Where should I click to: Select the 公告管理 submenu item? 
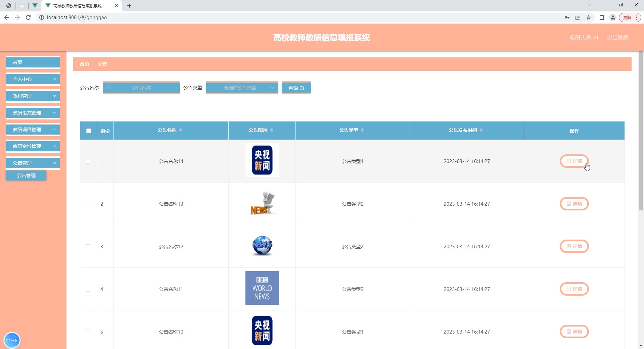(x=26, y=176)
